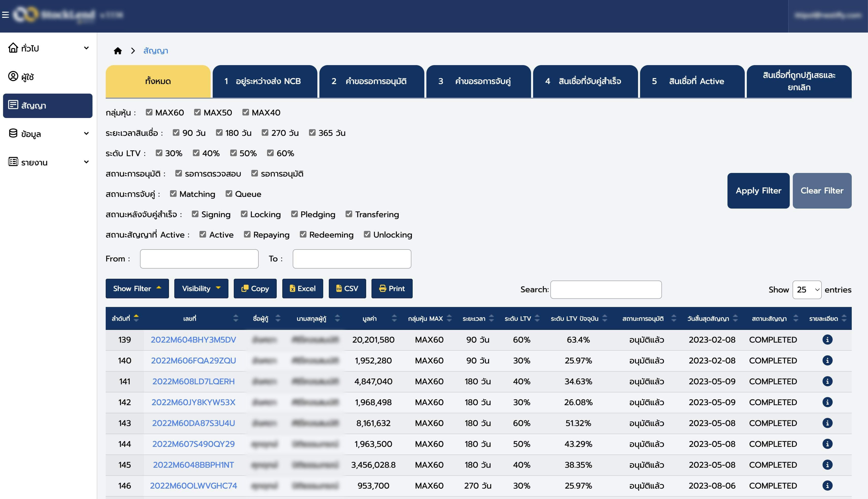Sort by ชื่อผู้กู้ column arrows
The height and width of the screenshot is (499, 868).
tap(278, 318)
